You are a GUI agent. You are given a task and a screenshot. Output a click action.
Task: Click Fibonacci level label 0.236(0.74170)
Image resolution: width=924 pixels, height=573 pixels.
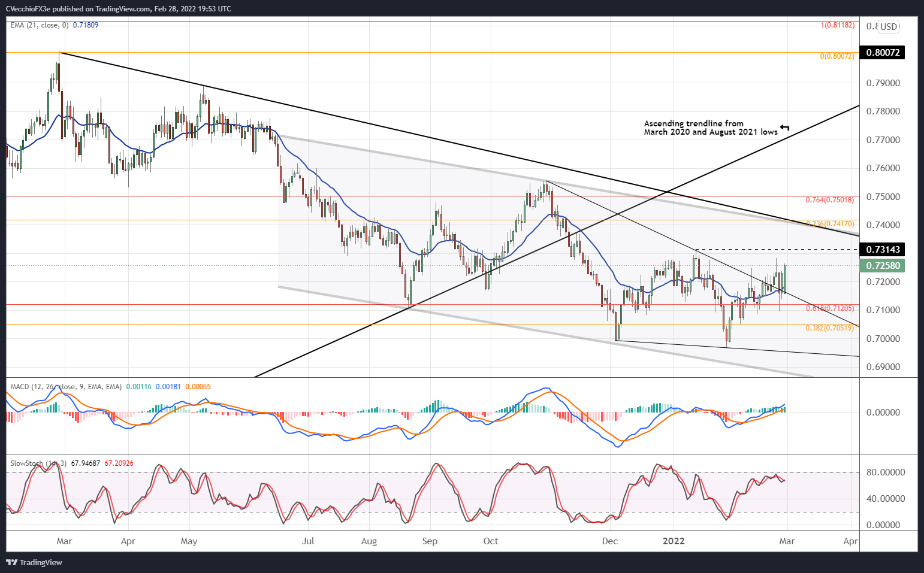coord(830,224)
